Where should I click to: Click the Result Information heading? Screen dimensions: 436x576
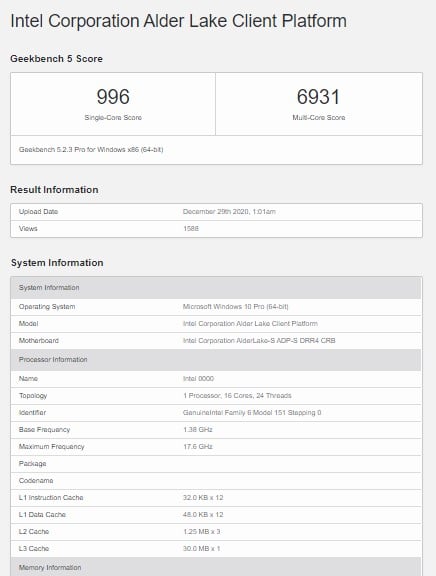(54, 190)
